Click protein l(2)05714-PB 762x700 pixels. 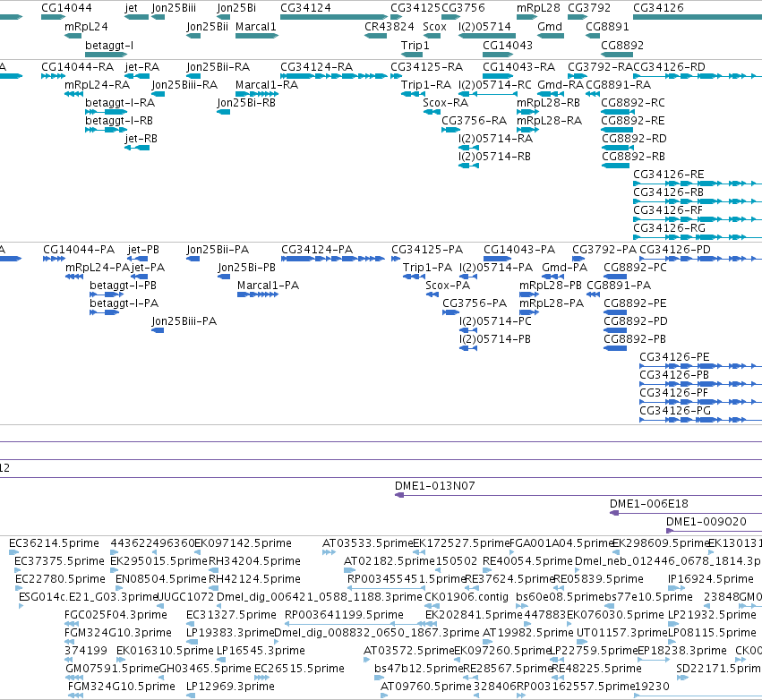pyautogui.click(x=468, y=348)
